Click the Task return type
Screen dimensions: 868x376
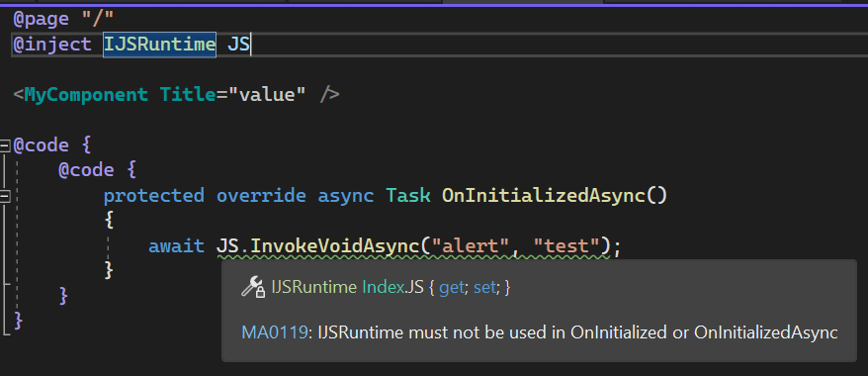tap(408, 195)
